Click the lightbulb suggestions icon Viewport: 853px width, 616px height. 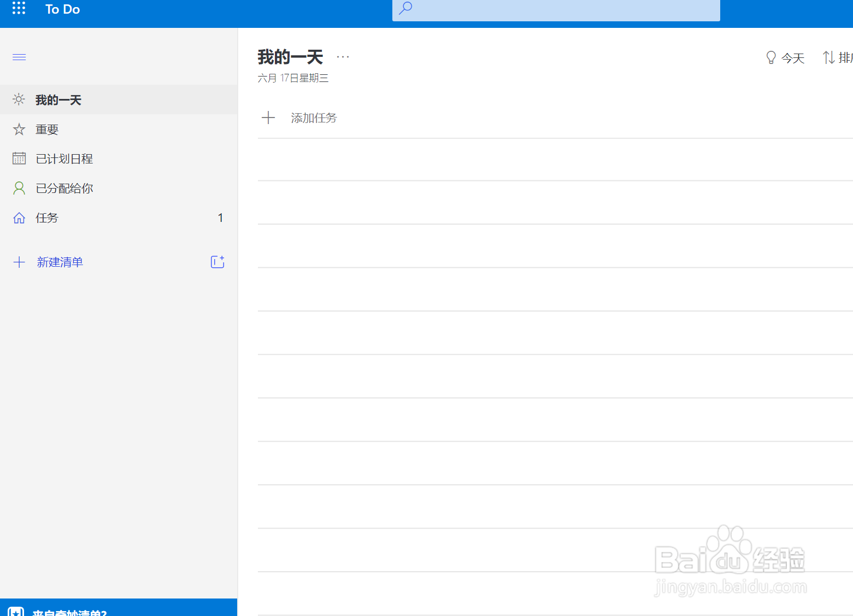pyautogui.click(x=771, y=57)
